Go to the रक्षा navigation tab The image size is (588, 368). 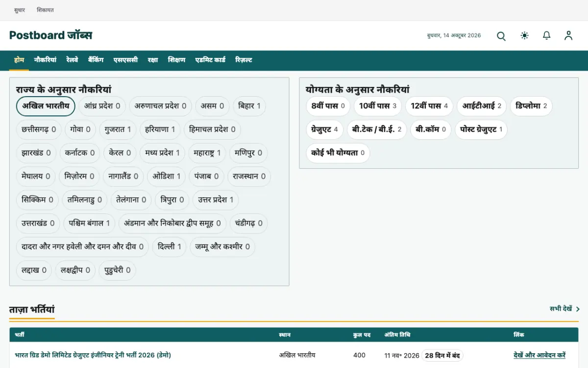(153, 60)
